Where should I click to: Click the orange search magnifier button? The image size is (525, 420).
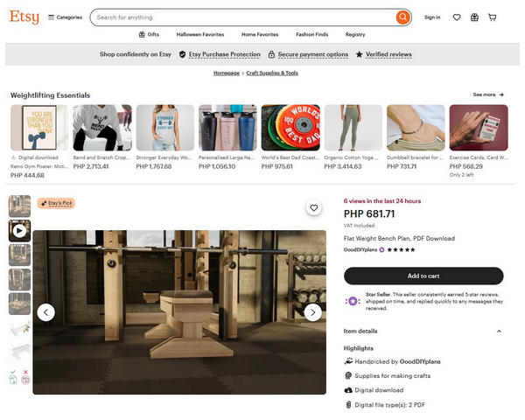click(402, 17)
